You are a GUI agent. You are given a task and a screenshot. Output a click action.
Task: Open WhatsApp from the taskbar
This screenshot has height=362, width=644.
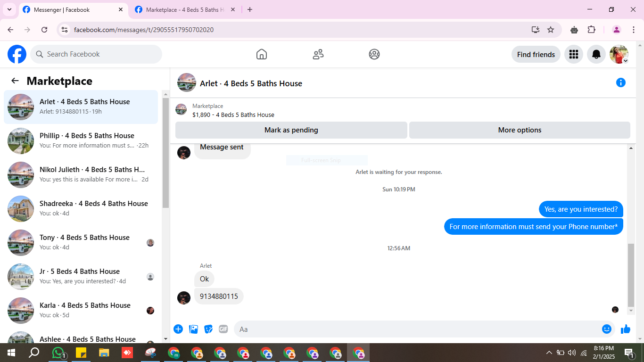(58, 353)
